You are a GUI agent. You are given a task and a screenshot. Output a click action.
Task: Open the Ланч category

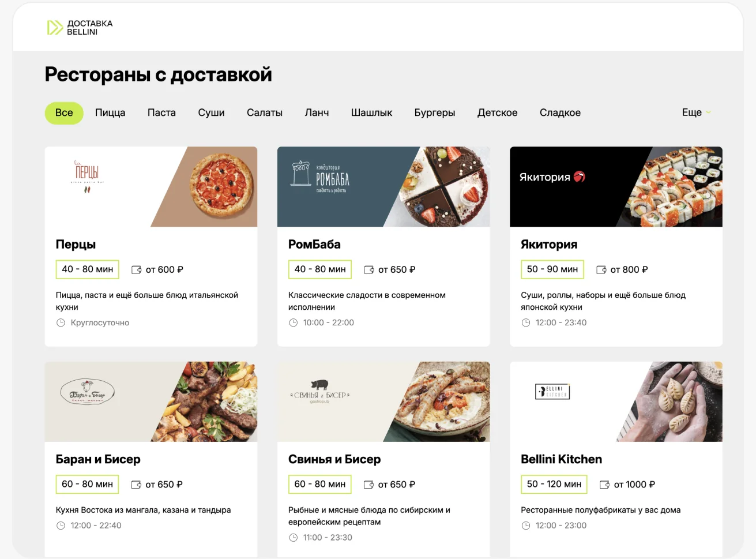point(317,112)
